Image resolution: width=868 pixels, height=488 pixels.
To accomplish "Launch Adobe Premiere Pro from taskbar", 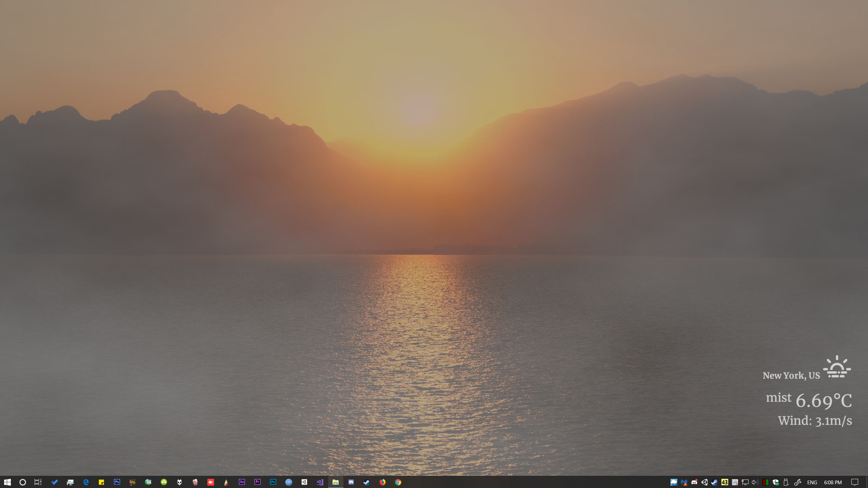I will (257, 482).
